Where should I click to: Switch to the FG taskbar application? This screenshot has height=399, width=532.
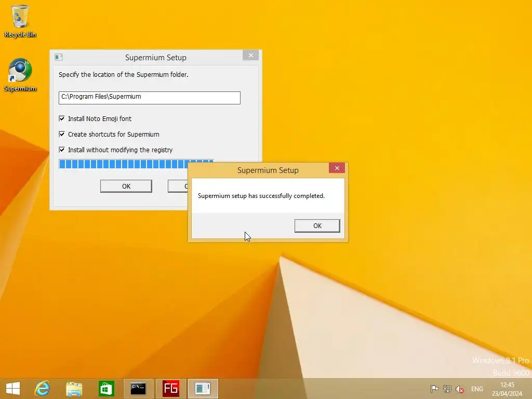[170, 389]
